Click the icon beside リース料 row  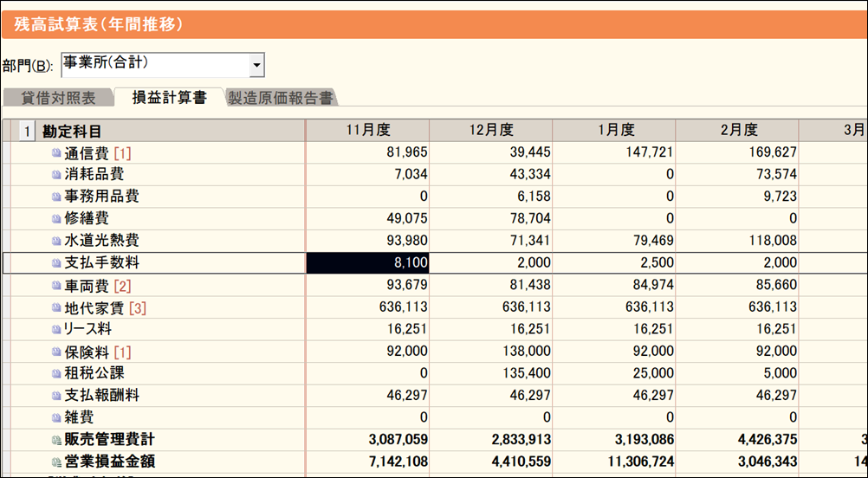click(x=56, y=329)
